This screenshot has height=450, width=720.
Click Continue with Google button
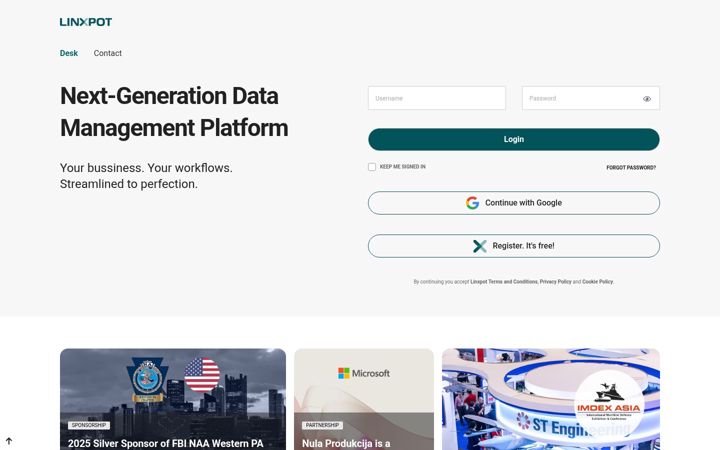(514, 203)
